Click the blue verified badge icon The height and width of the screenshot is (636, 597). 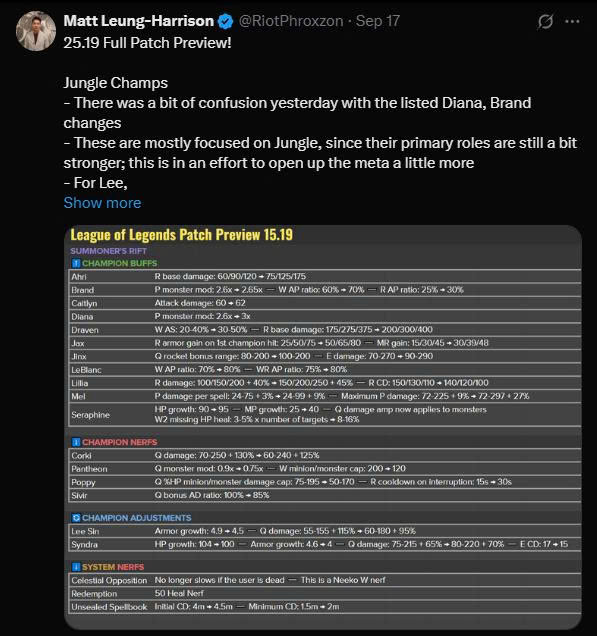225,21
